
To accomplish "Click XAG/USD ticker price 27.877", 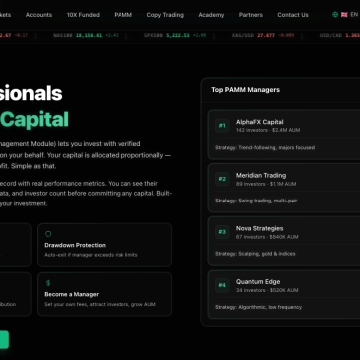I will [266, 35].
